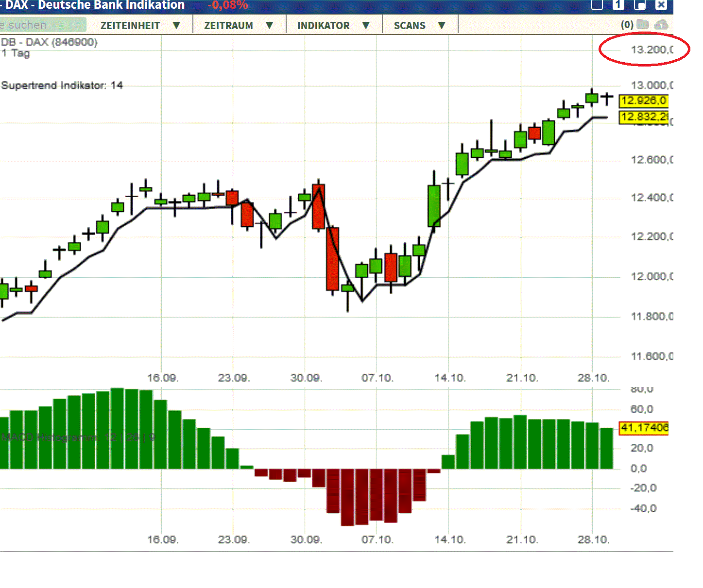Click the yellow 12.926,0 price label
The height and width of the screenshot is (588, 703).
click(643, 101)
